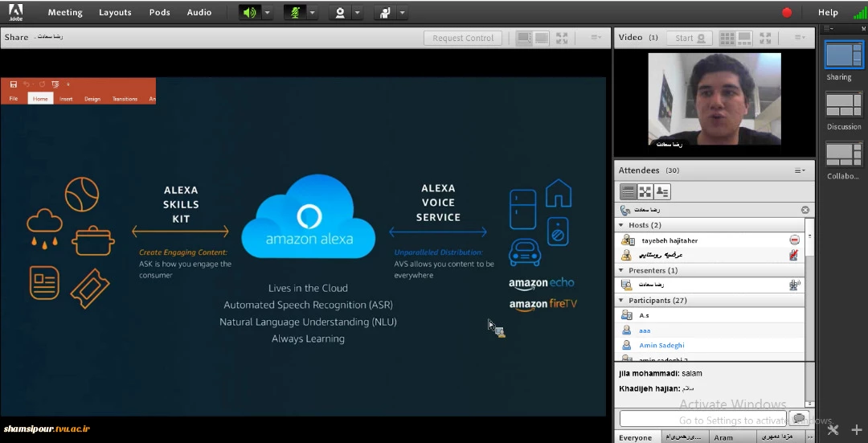
Task: Open the Help menu
Action: pos(828,12)
